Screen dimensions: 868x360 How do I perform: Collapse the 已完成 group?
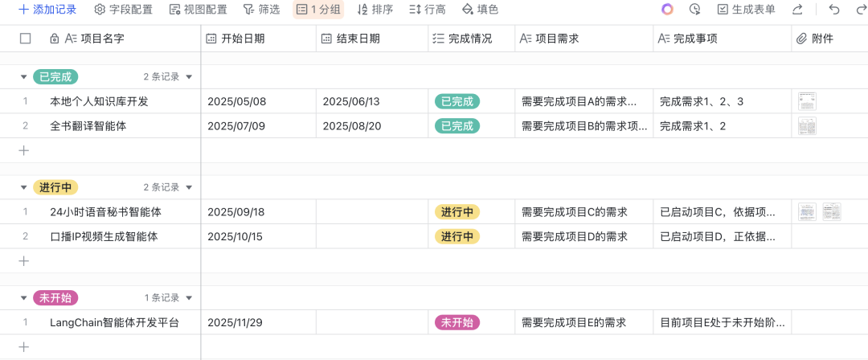click(x=23, y=77)
